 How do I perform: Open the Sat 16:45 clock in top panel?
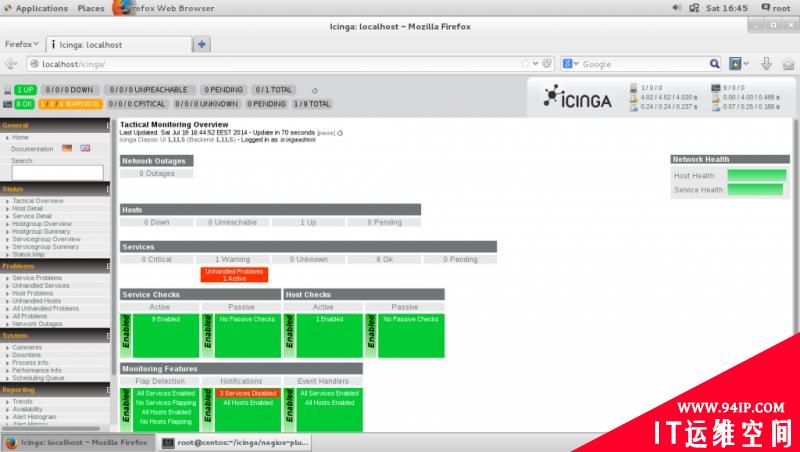[x=727, y=8]
